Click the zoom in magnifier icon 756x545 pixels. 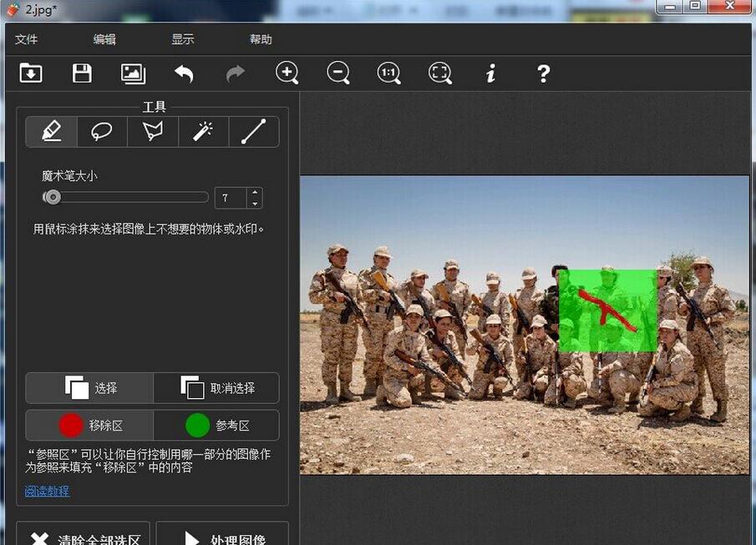pyautogui.click(x=287, y=73)
